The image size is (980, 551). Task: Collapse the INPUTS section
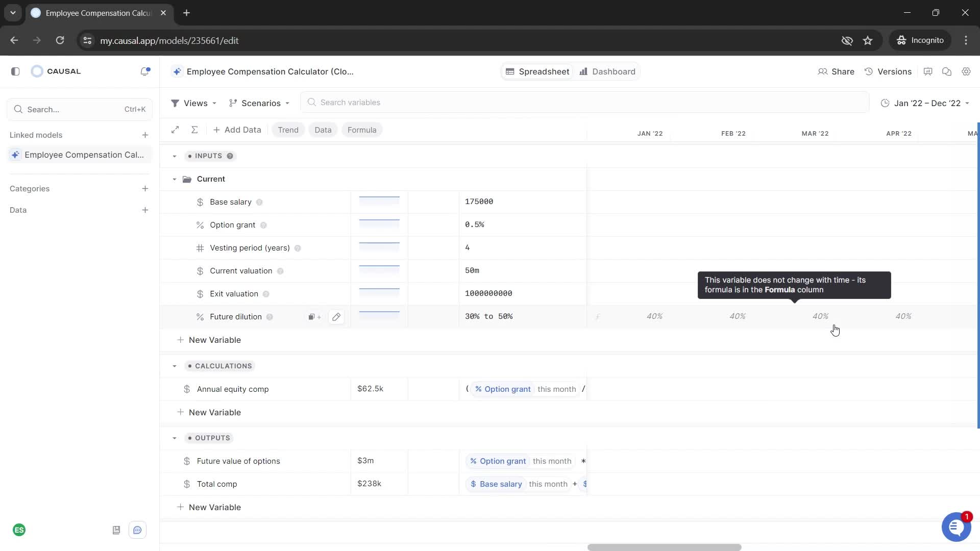click(174, 156)
